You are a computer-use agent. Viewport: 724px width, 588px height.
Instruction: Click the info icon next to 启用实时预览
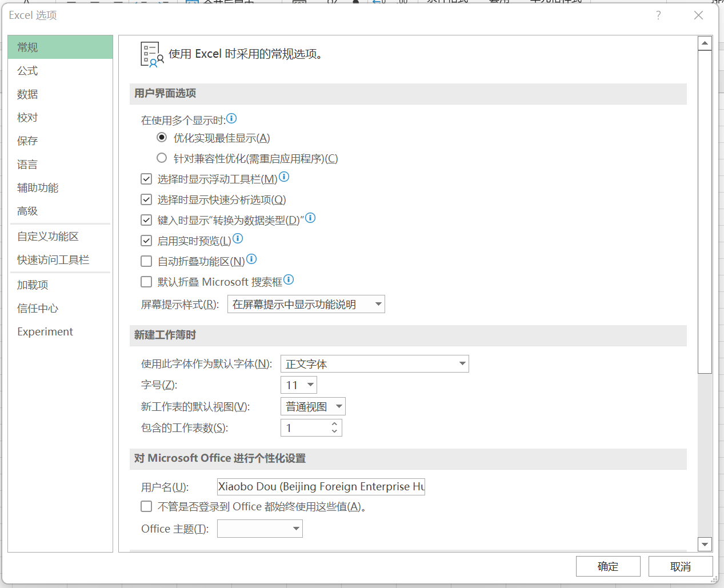(237, 238)
